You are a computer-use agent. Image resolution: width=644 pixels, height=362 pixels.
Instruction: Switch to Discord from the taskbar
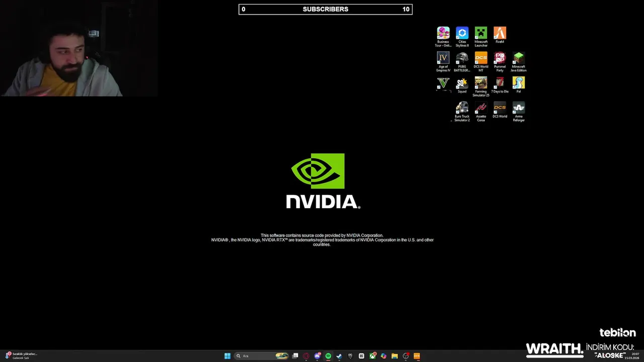(x=317, y=356)
